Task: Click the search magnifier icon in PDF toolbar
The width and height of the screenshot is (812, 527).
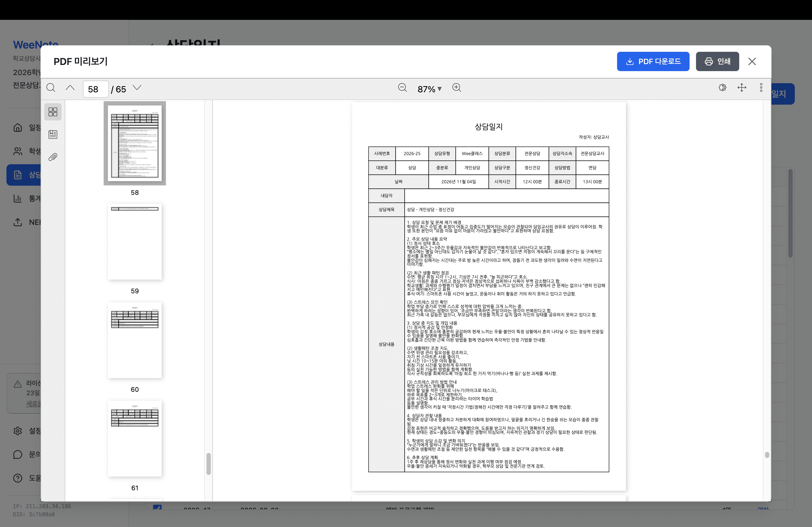Action: [51, 88]
